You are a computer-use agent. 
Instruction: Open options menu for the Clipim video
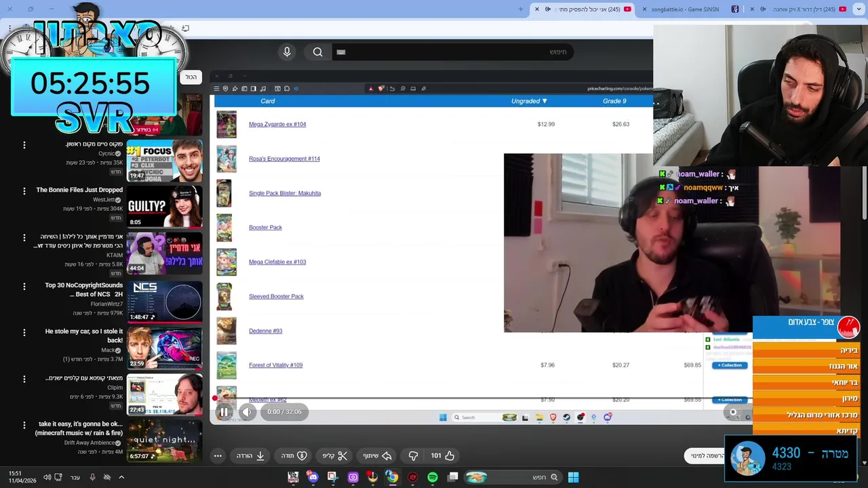(x=24, y=379)
